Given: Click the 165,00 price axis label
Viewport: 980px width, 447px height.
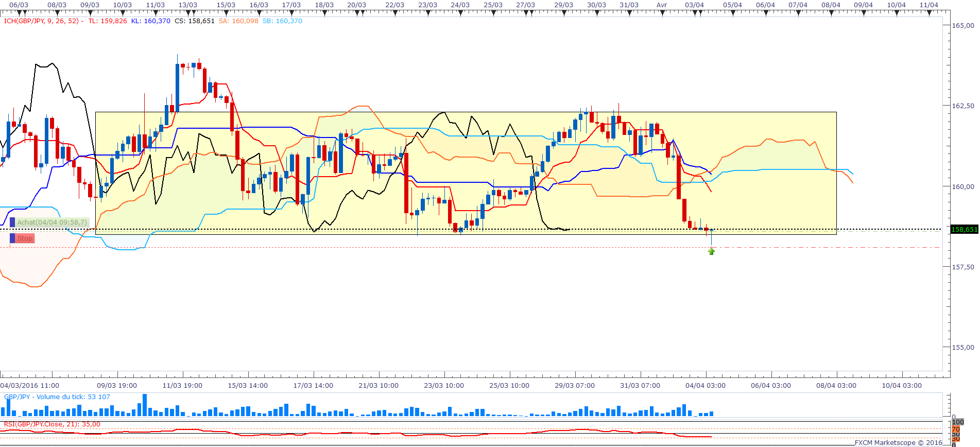Looking at the screenshot, I should [963, 25].
